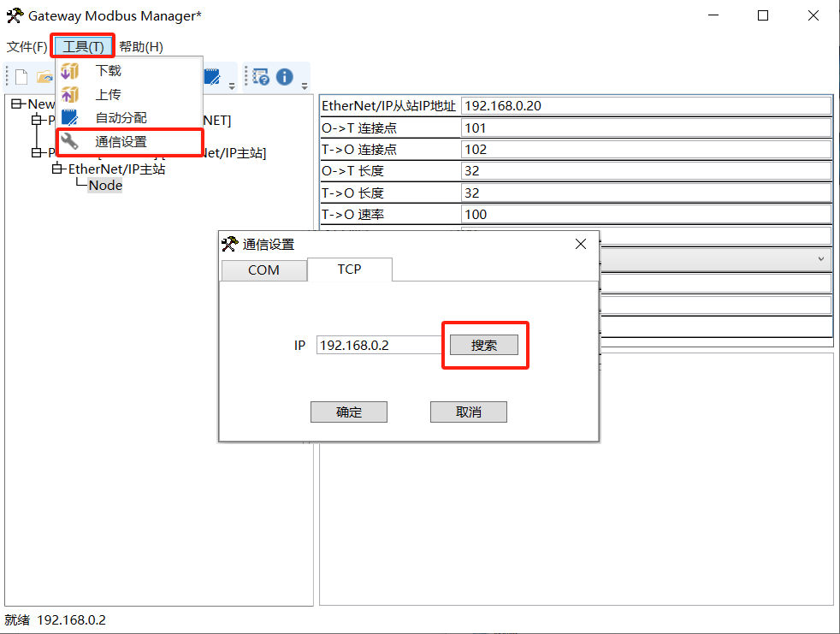
Task: Click the upload icon in Tools menu
Action: (x=69, y=94)
